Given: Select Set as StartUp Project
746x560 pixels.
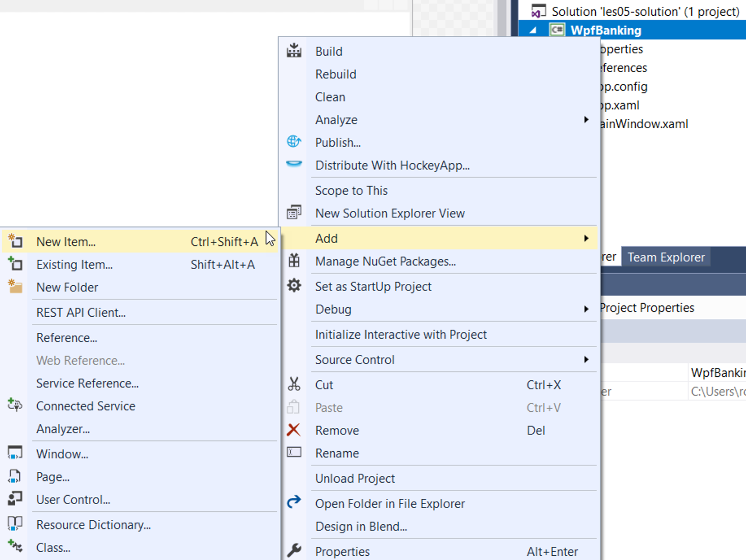Looking at the screenshot, I should tap(373, 286).
